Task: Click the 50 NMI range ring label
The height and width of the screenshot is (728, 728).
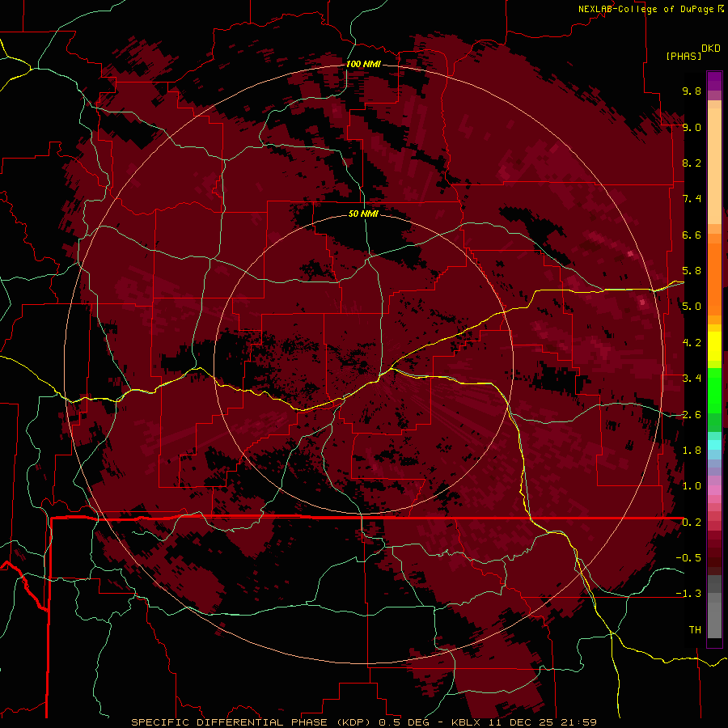Action: (x=363, y=214)
